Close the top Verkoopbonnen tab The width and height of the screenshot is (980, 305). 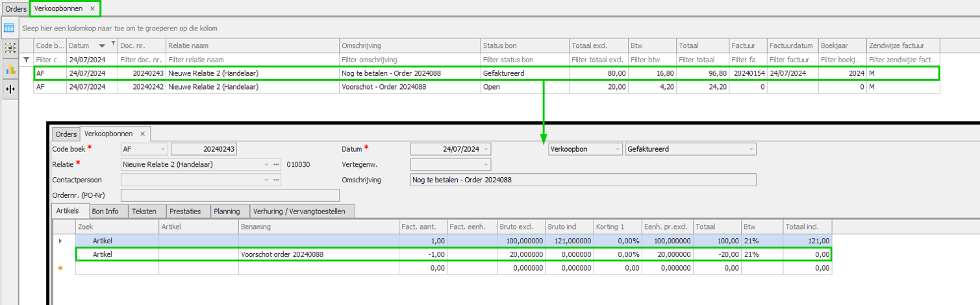[x=92, y=8]
